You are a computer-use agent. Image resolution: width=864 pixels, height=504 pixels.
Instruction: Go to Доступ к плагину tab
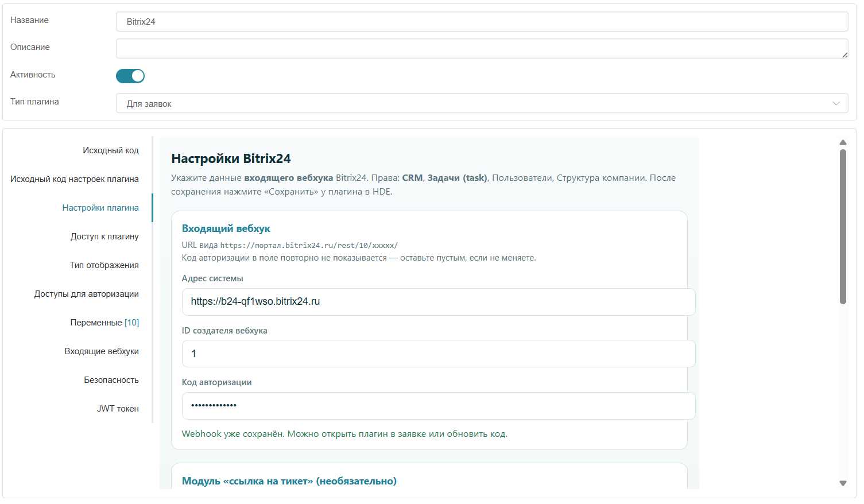[x=104, y=237]
